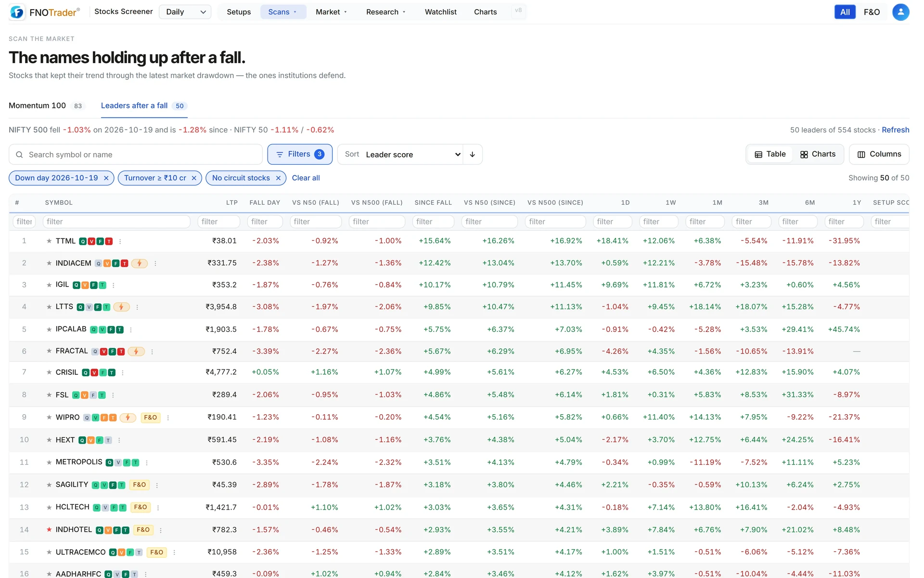Open the Columns chooser

click(879, 154)
